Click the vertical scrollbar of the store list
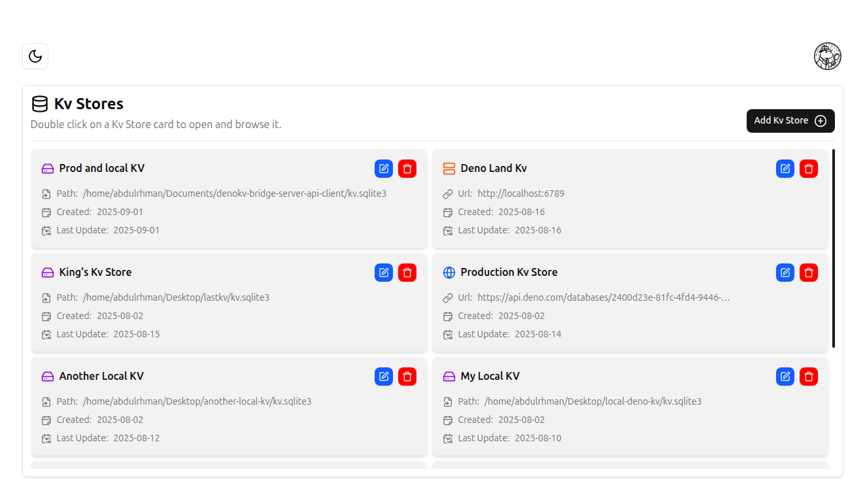 tap(834, 248)
